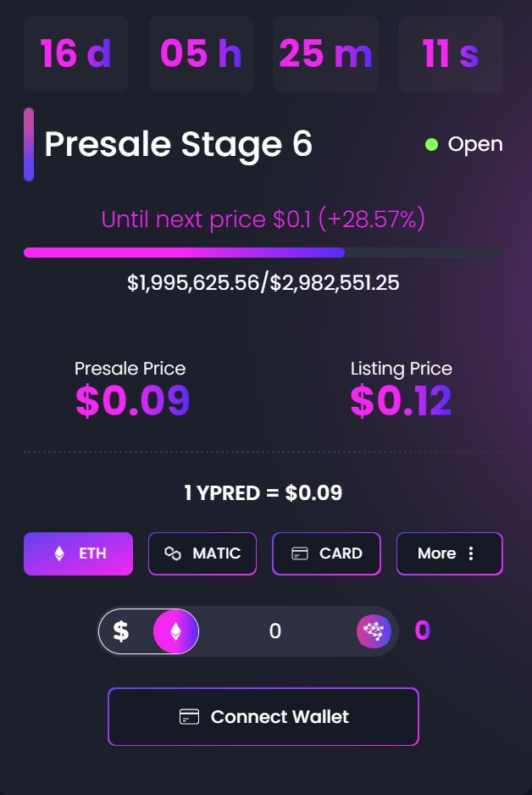The width and height of the screenshot is (532, 795).
Task: Click the Ethereum diamond icon on ETH button
Action: (59, 553)
